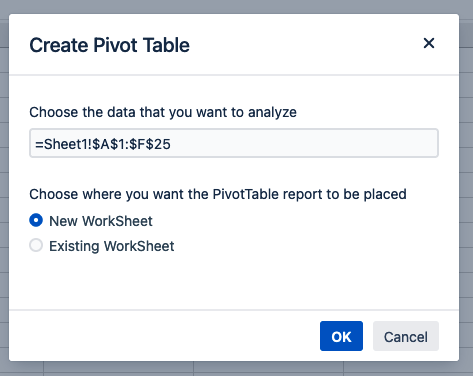Place cursor at end of range field
Image resolution: width=473 pixels, height=376 pixels.
300,143
